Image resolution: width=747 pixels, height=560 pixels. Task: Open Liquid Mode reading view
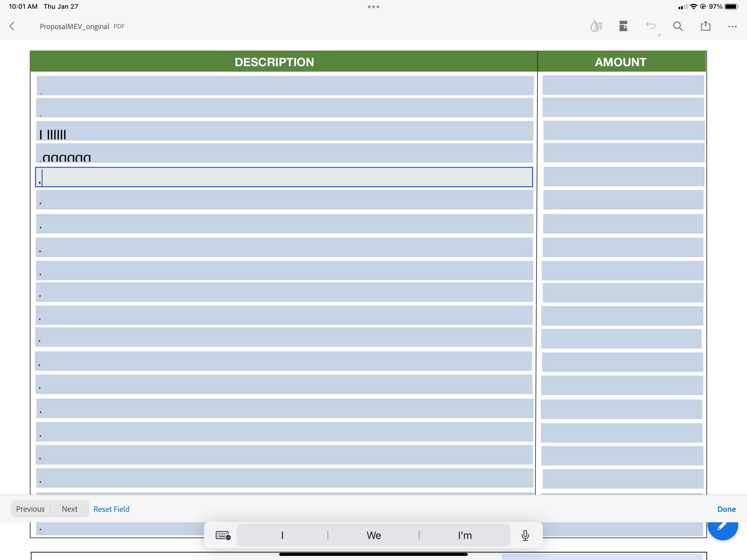tap(596, 26)
